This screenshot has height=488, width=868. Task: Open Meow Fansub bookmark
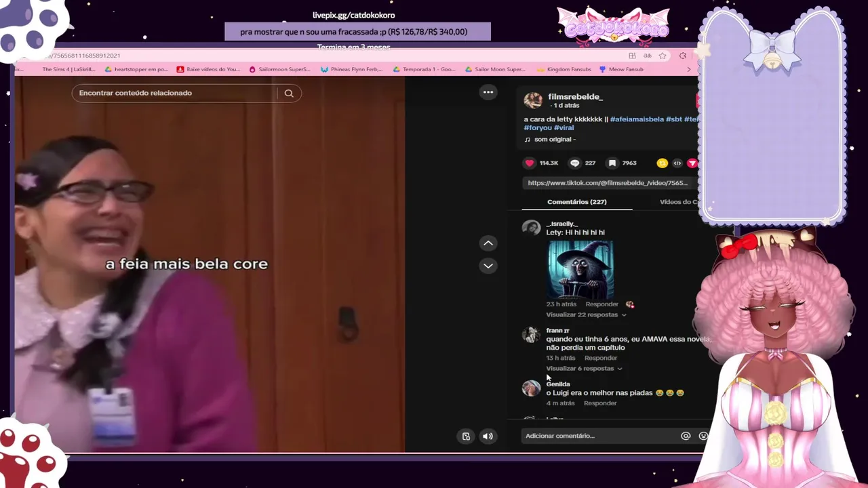[x=621, y=69]
